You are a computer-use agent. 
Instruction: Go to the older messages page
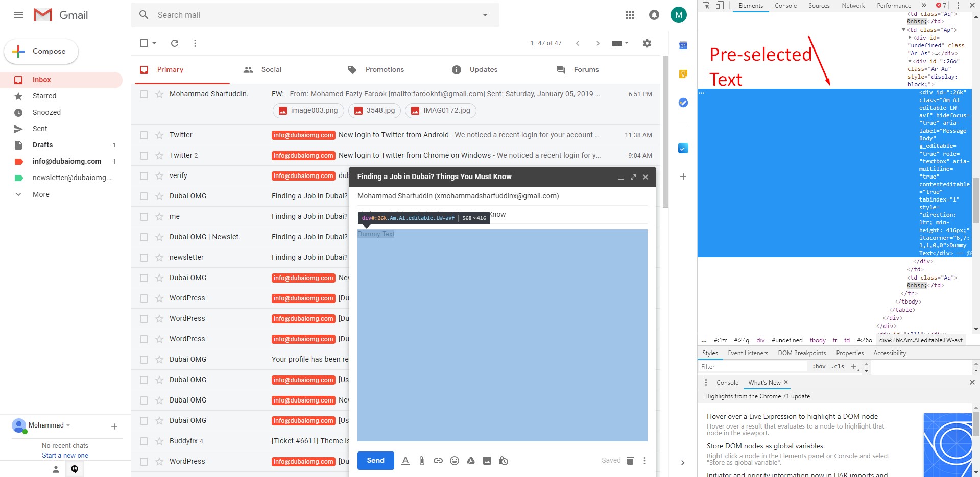598,43
